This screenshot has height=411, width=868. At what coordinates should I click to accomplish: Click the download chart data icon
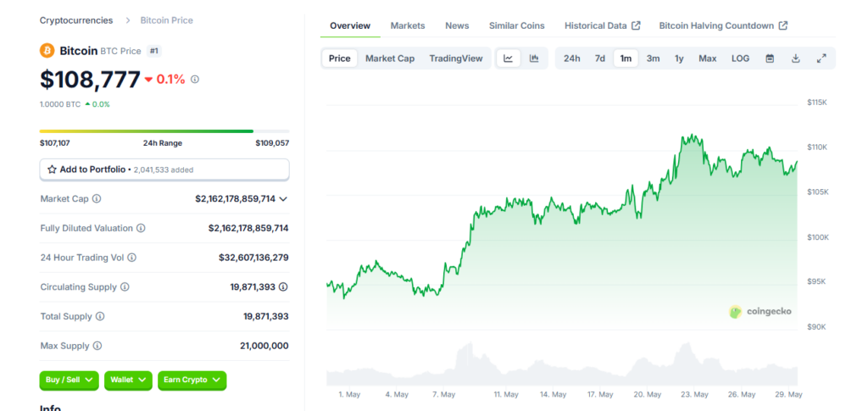point(795,58)
